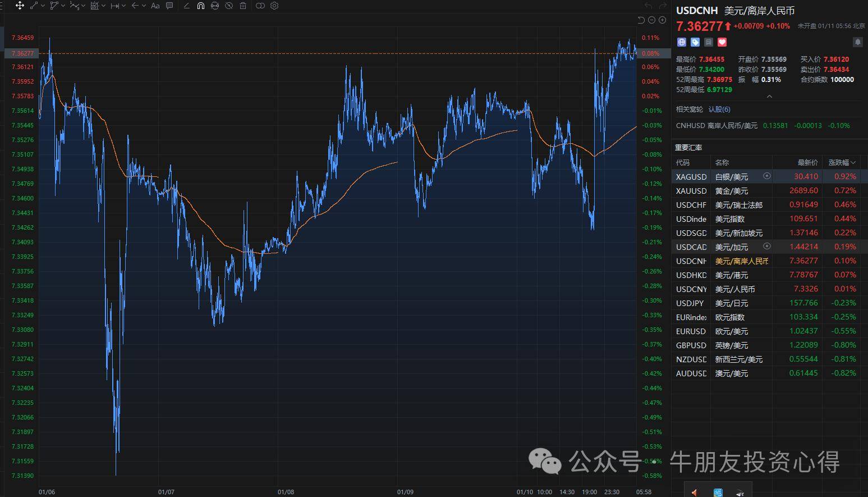Select the Aa text annotation tool
Image resolution: width=868 pixels, height=497 pixels.
[x=155, y=6]
